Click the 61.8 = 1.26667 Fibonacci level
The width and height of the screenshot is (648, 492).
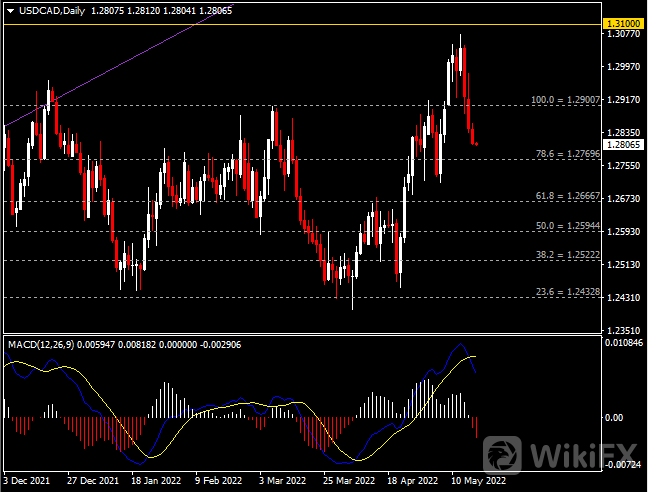[567, 197]
